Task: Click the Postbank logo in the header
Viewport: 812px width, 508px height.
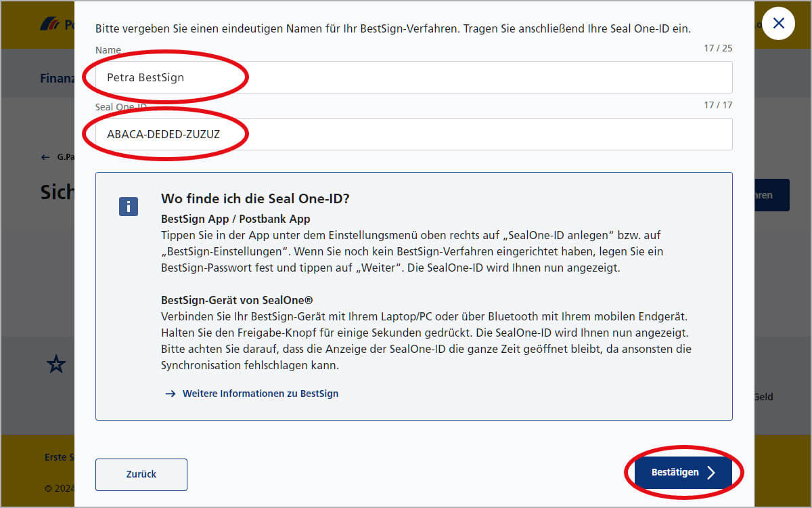Action: [x=51, y=23]
